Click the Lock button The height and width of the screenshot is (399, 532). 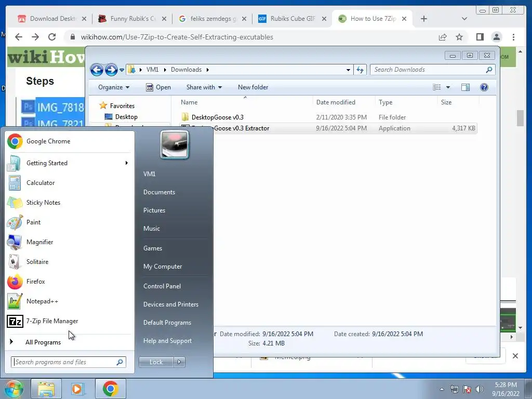coord(156,362)
